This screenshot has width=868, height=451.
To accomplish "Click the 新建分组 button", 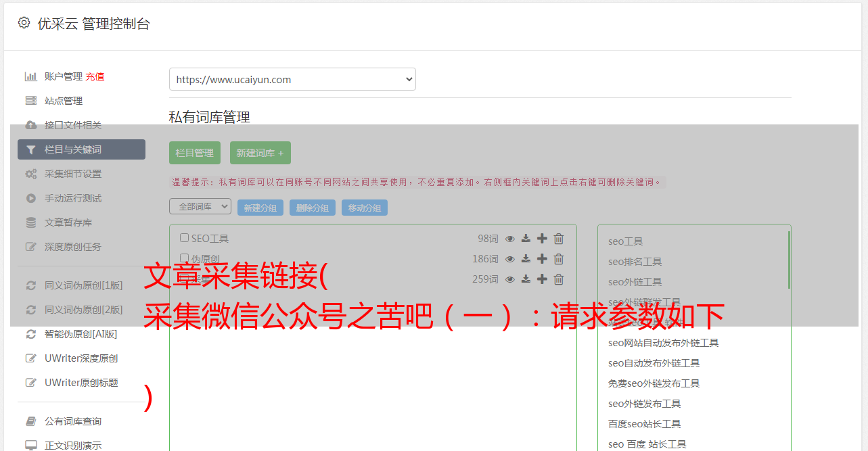I will pyautogui.click(x=260, y=208).
